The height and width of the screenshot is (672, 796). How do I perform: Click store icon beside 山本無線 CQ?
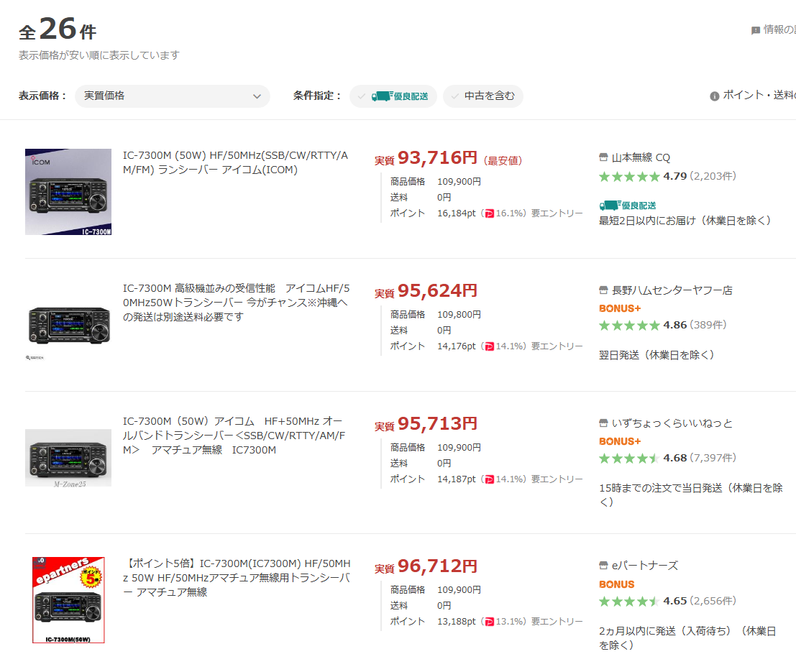coord(603,157)
